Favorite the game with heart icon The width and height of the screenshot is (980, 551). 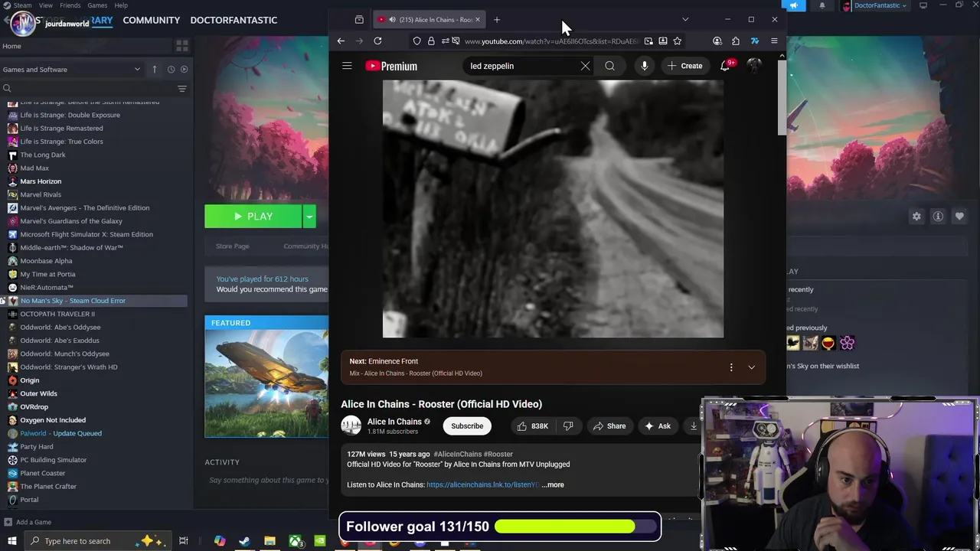tap(959, 217)
